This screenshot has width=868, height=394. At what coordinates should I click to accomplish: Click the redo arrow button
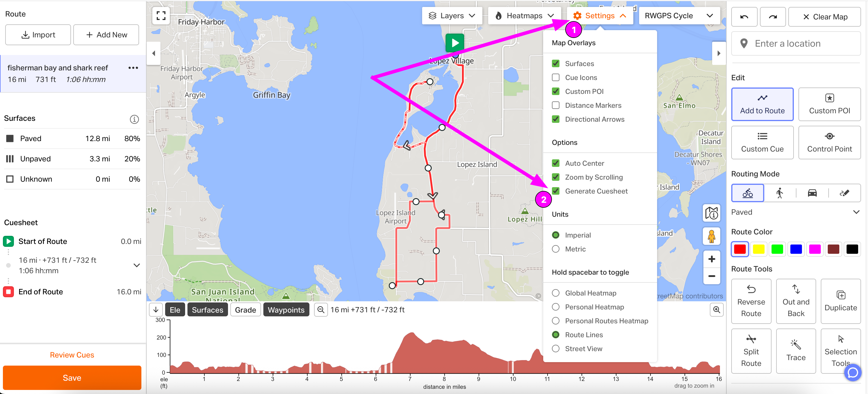click(773, 17)
